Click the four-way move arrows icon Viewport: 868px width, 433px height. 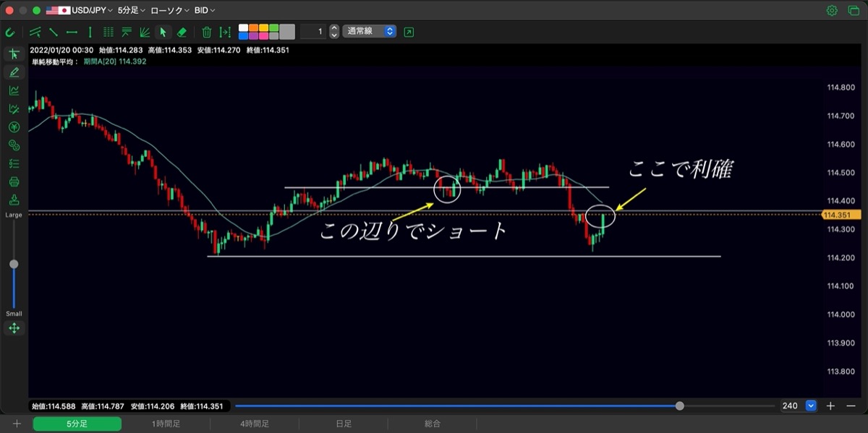(14, 328)
